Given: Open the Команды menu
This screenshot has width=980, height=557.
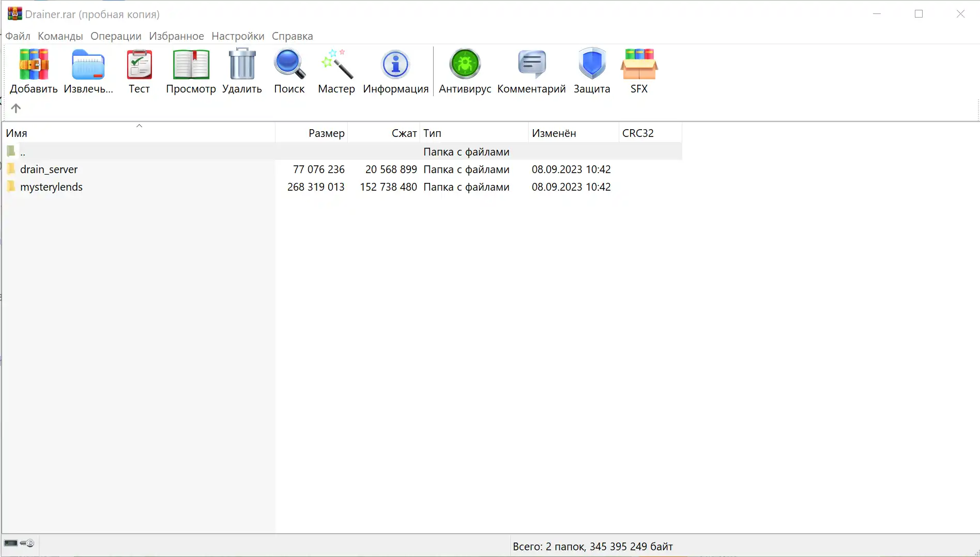Looking at the screenshot, I should pos(60,36).
